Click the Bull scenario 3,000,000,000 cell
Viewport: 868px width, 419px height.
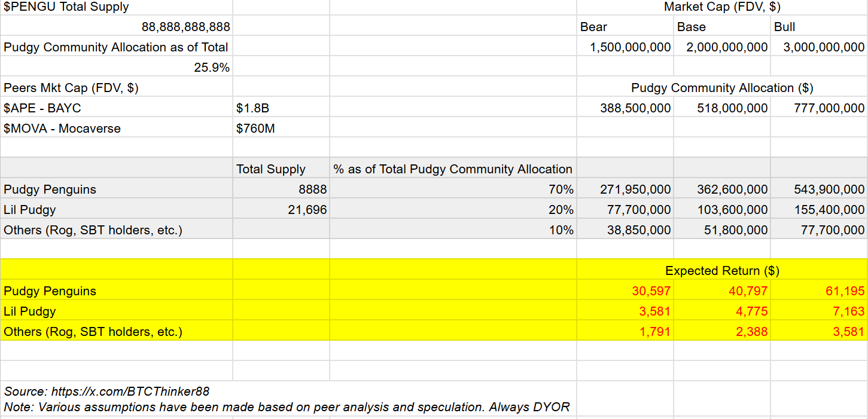823,47
